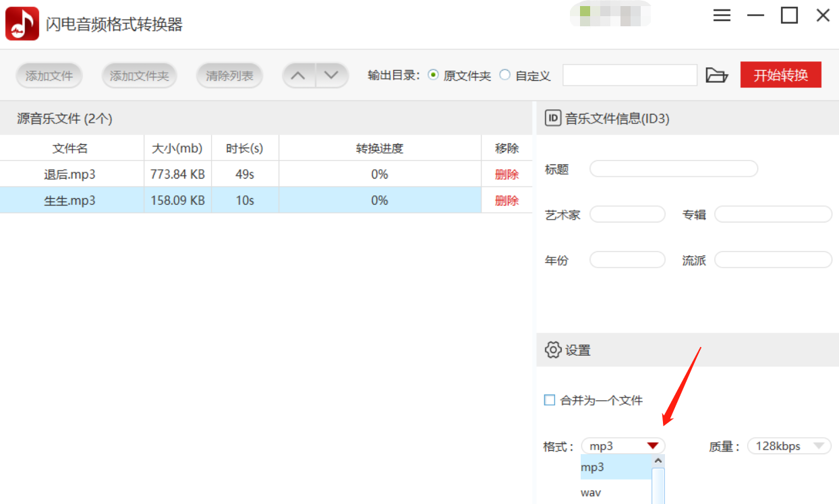Move selected file down with down arrow
Image resolution: width=839 pixels, height=504 pixels.
(331, 75)
